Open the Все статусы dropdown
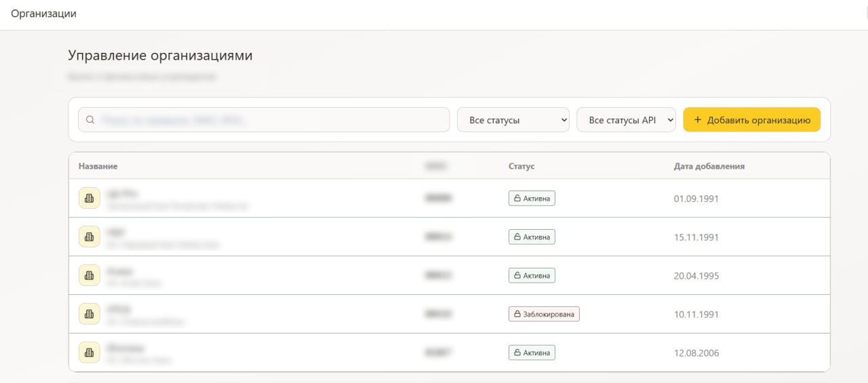Image resolution: width=868 pixels, height=383 pixels. tap(513, 120)
